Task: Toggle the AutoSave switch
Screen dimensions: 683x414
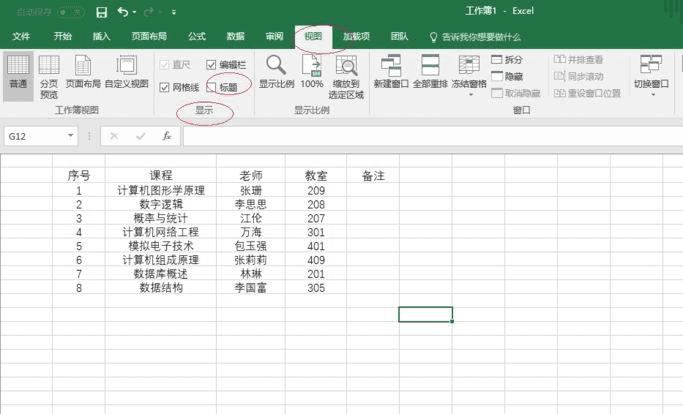Action: click(x=70, y=12)
